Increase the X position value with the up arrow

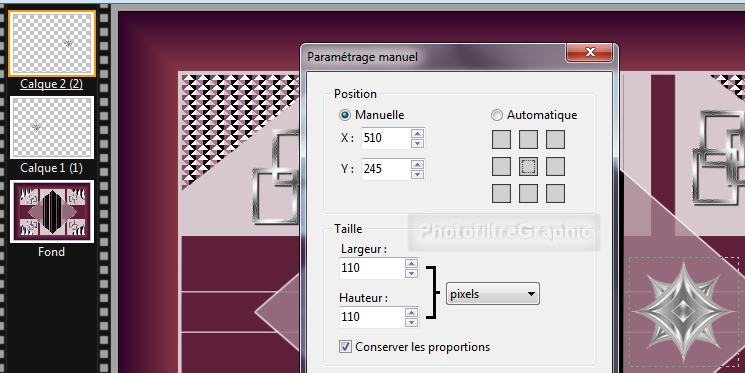[418, 133]
